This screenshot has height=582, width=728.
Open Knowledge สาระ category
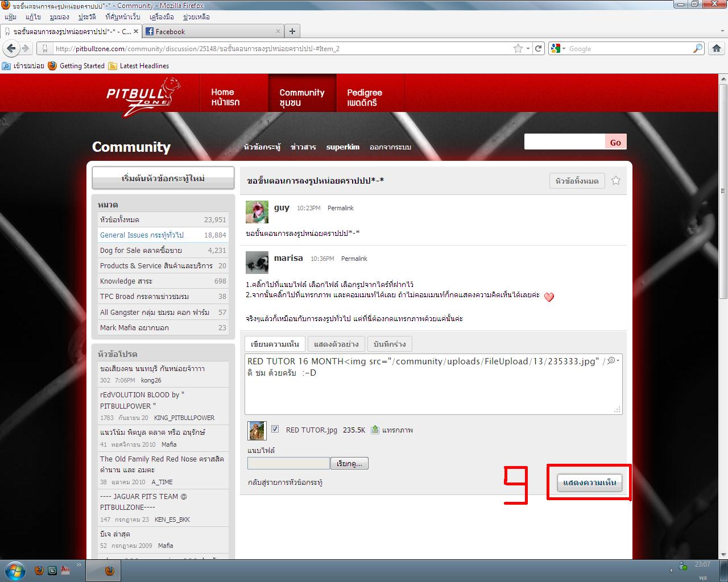pyautogui.click(x=163, y=281)
